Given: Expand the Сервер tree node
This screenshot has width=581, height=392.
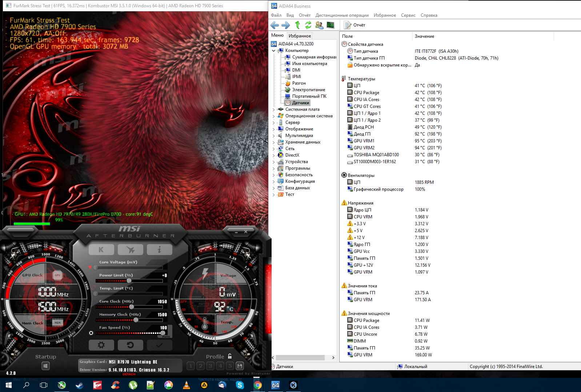Looking at the screenshot, I should tap(274, 122).
